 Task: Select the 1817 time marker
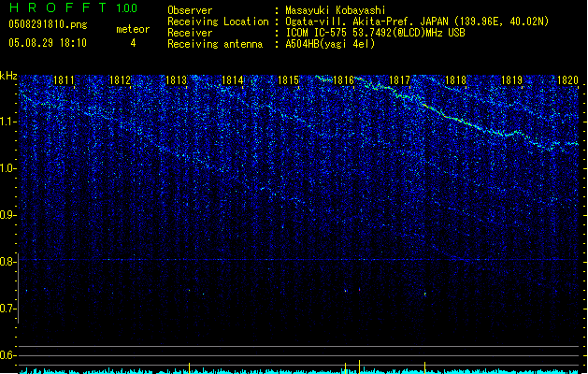[x=400, y=81]
